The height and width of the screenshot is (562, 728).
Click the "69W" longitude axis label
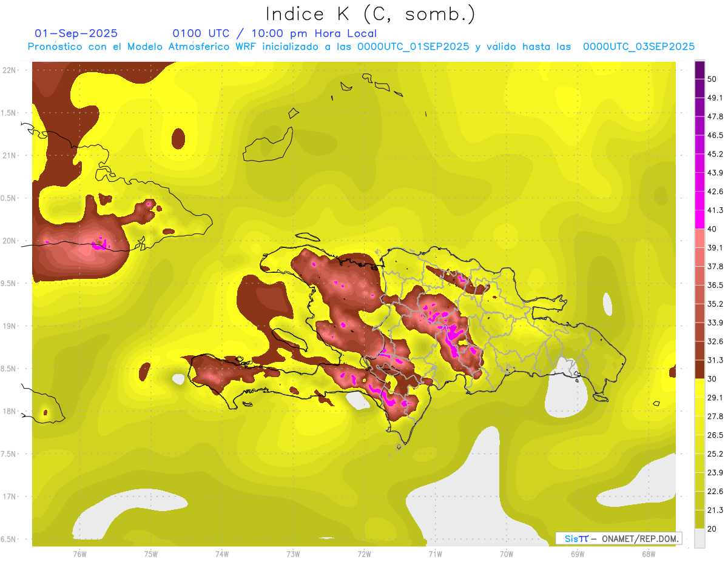[x=578, y=554]
